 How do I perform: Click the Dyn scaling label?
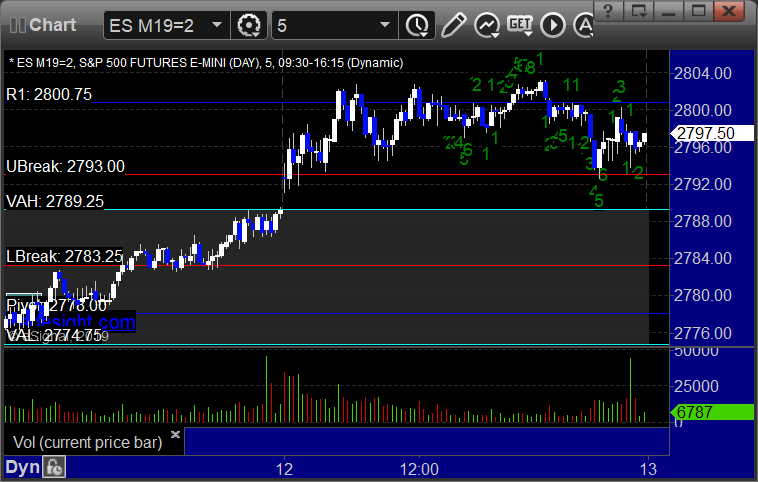pos(22,467)
